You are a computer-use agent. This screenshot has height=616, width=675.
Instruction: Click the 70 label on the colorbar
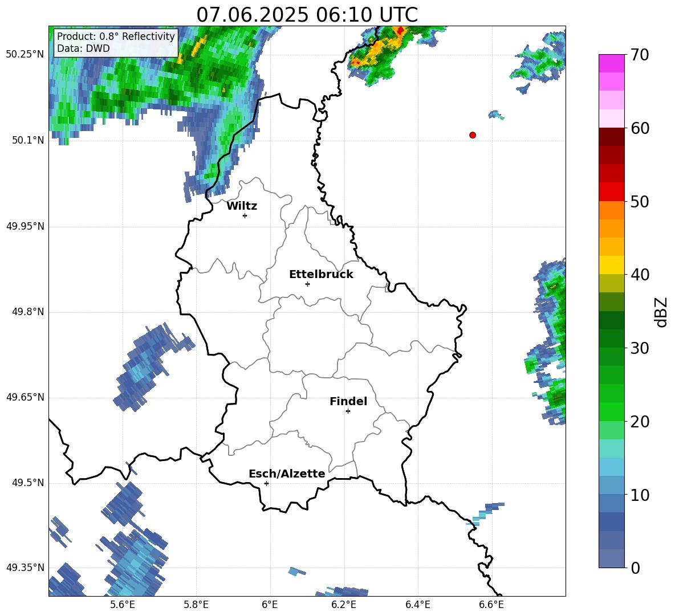pos(640,55)
